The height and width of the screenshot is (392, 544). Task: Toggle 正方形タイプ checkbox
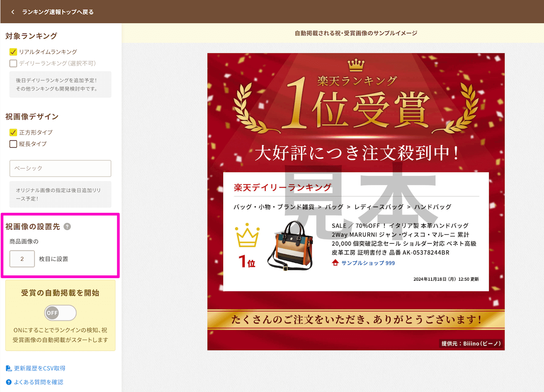13,133
